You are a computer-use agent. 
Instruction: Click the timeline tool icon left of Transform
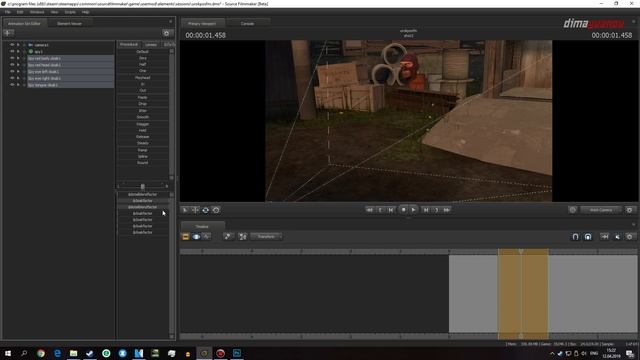[x=242, y=237]
